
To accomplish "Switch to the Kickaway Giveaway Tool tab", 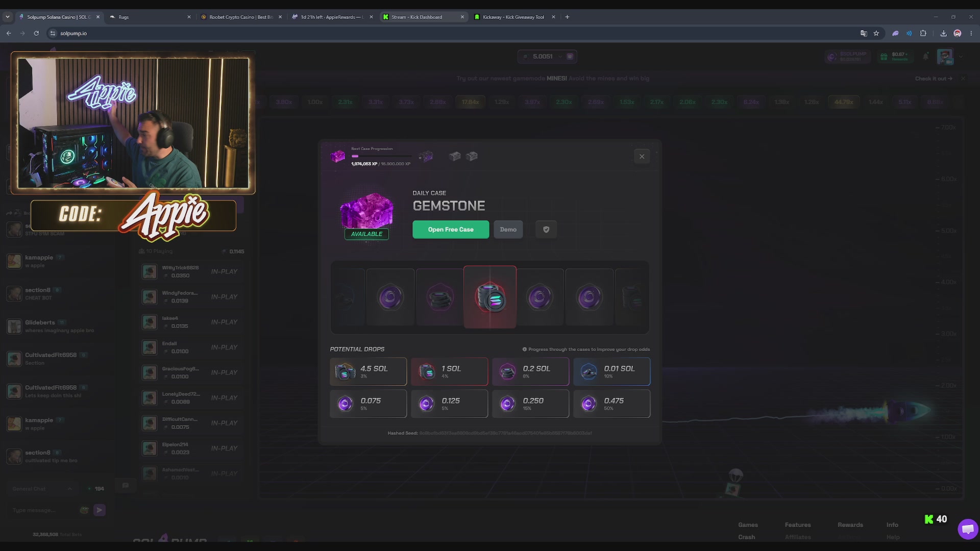I will [514, 17].
